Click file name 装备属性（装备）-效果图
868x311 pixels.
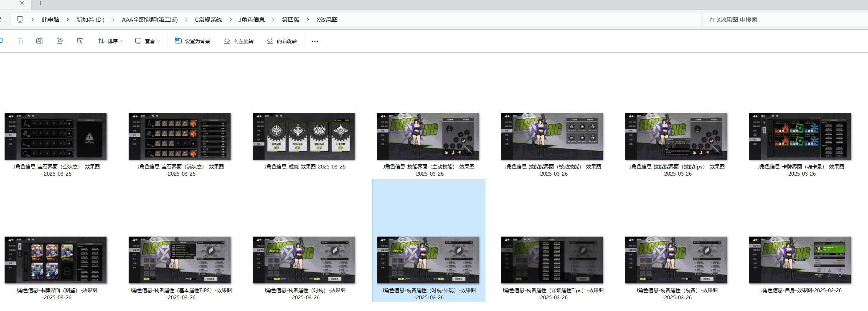click(x=677, y=294)
